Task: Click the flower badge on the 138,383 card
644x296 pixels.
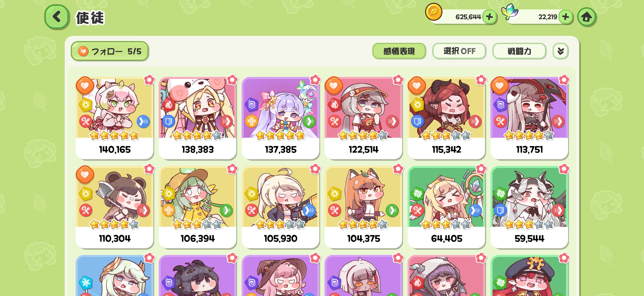Action: (x=232, y=80)
